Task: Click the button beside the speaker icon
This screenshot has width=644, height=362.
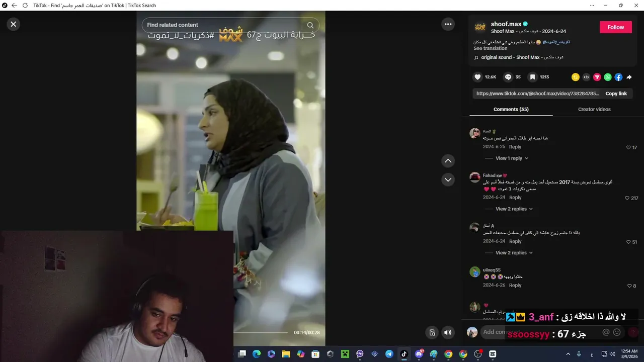Action: point(432,332)
